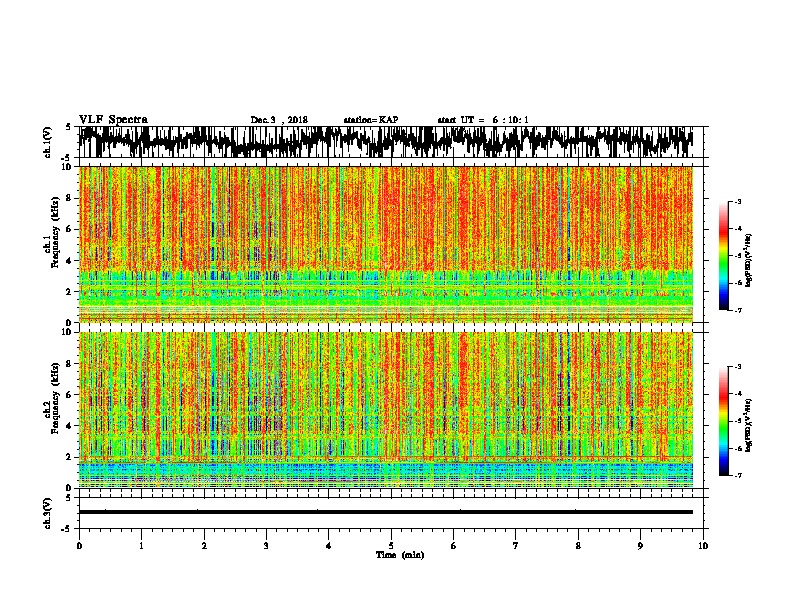Click the time axis tick label 8
792x612 pixels.
click(x=578, y=546)
